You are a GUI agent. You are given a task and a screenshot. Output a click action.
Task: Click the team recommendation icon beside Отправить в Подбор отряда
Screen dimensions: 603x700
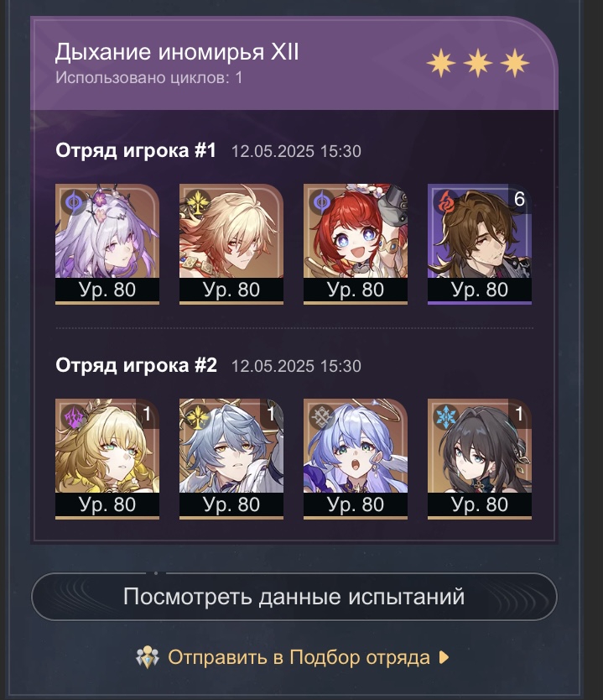(x=148, y=657)
